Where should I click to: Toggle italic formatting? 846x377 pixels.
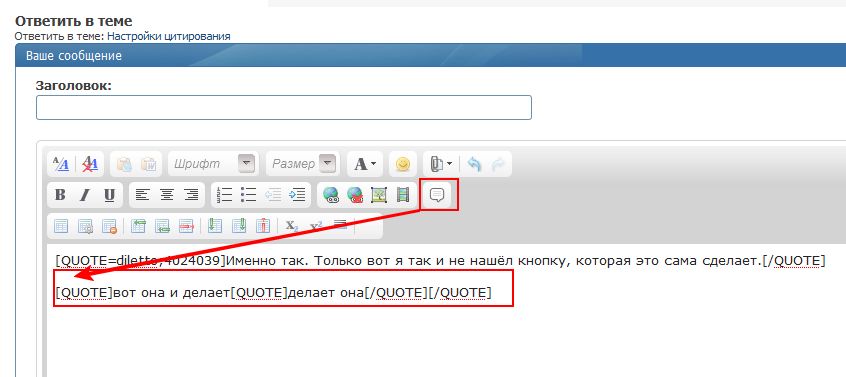coord(85,195)
